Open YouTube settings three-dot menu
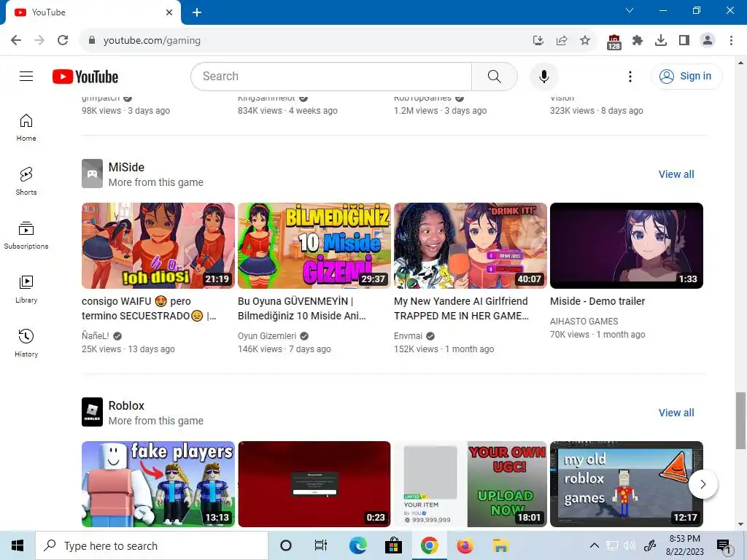The width and height of the screenshot is (747, 560). (x=630, y=76)
